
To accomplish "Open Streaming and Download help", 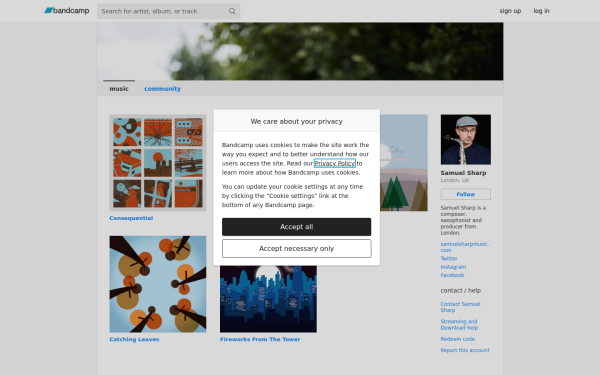I will pos(459,324).
